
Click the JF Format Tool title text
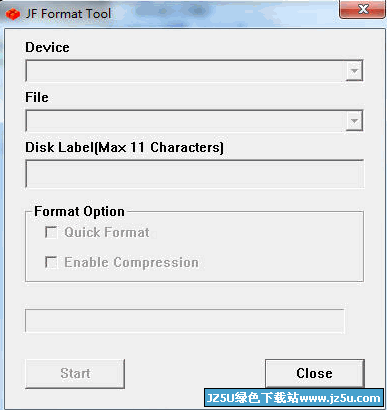point(68,14)
